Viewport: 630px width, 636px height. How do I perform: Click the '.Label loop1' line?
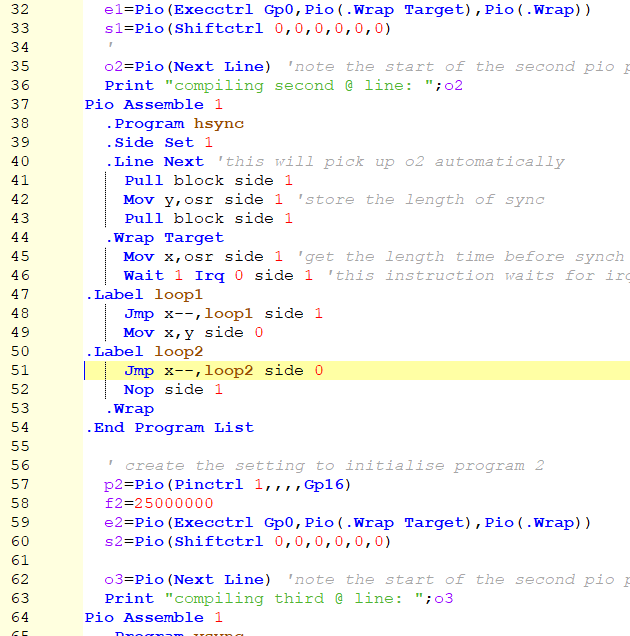point(143,295)
